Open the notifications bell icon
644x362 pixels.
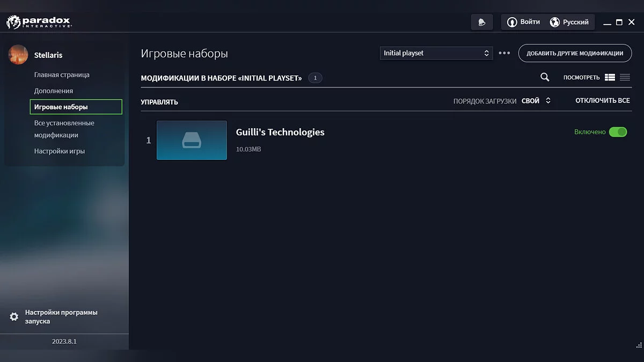click(482, 22)
